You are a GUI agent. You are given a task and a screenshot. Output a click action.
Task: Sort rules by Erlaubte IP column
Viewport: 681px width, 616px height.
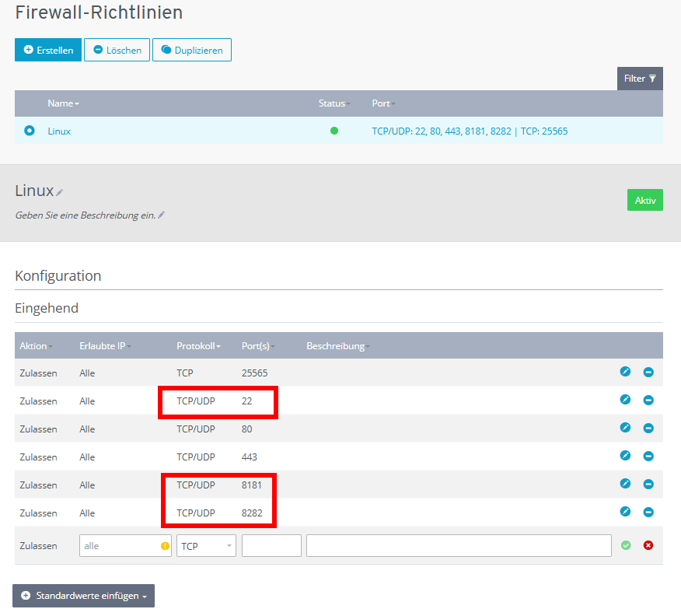(x=105, y=346)
